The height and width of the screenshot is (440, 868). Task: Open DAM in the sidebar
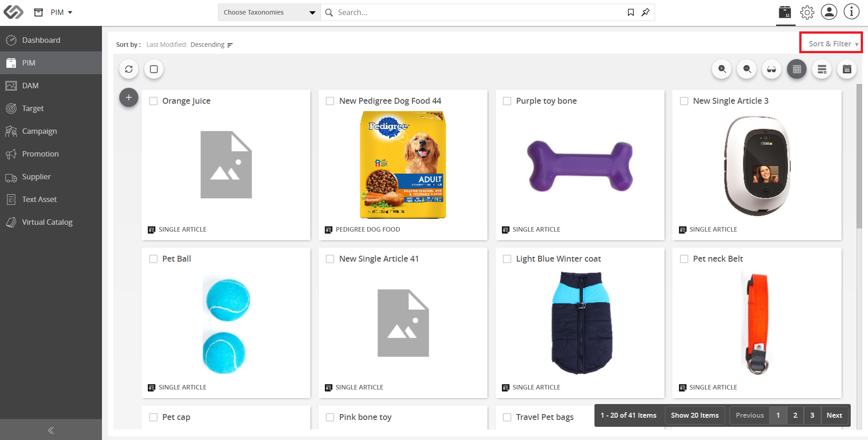coord(51,86)
